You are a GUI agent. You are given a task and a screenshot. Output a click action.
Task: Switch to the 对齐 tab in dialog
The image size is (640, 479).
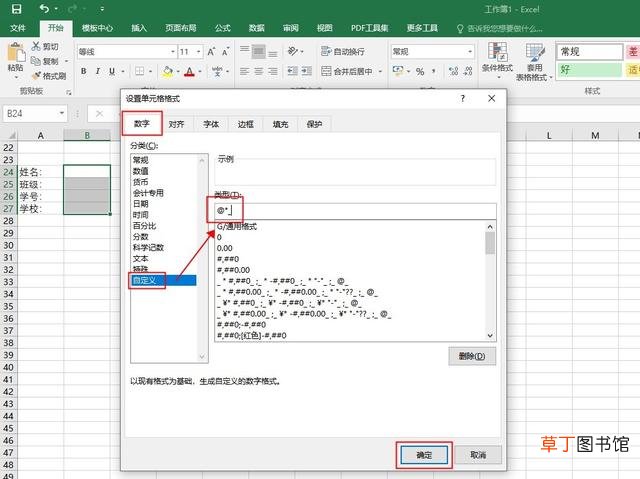[176, 124]
